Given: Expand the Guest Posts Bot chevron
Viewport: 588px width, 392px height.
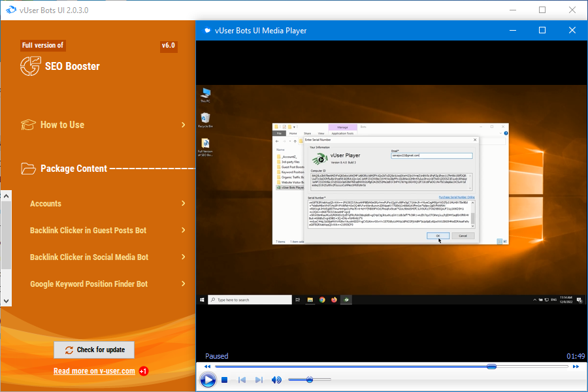Looking at the screenshot, I should [x=184, y=230].
